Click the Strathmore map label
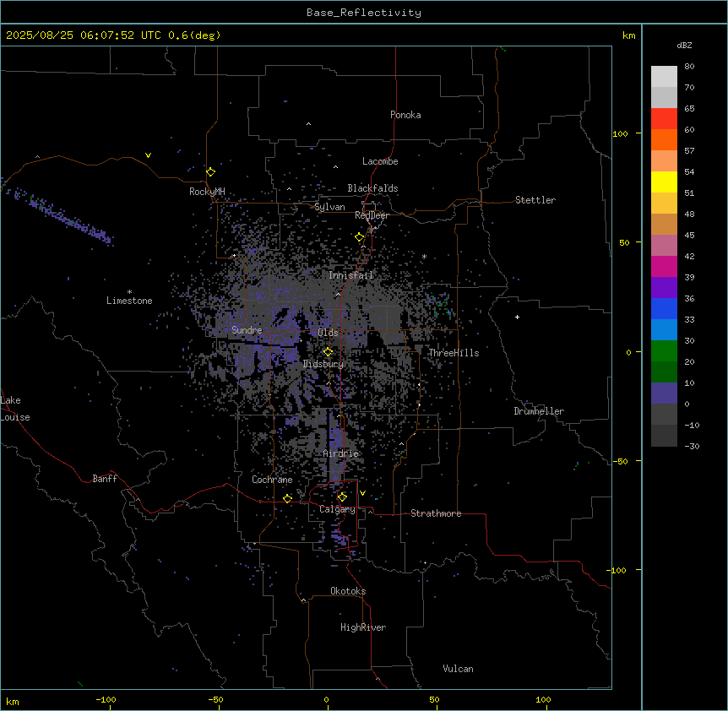728x711 pixels. pyautogui.click(x=436, y=513)
